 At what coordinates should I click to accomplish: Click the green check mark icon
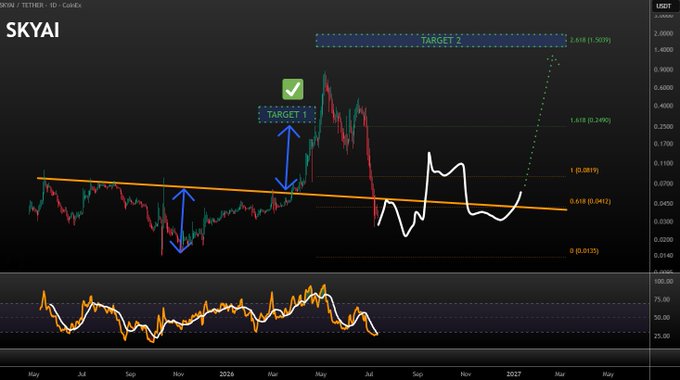293,89
